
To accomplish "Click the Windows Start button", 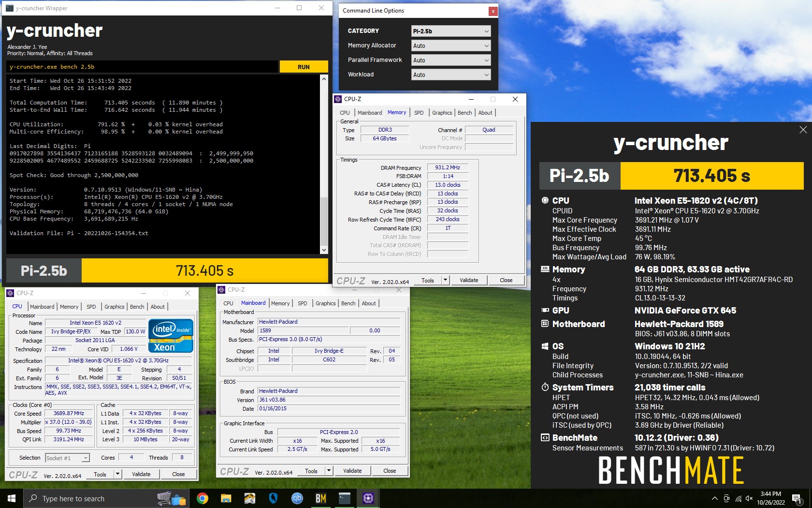I will [12, 498].
